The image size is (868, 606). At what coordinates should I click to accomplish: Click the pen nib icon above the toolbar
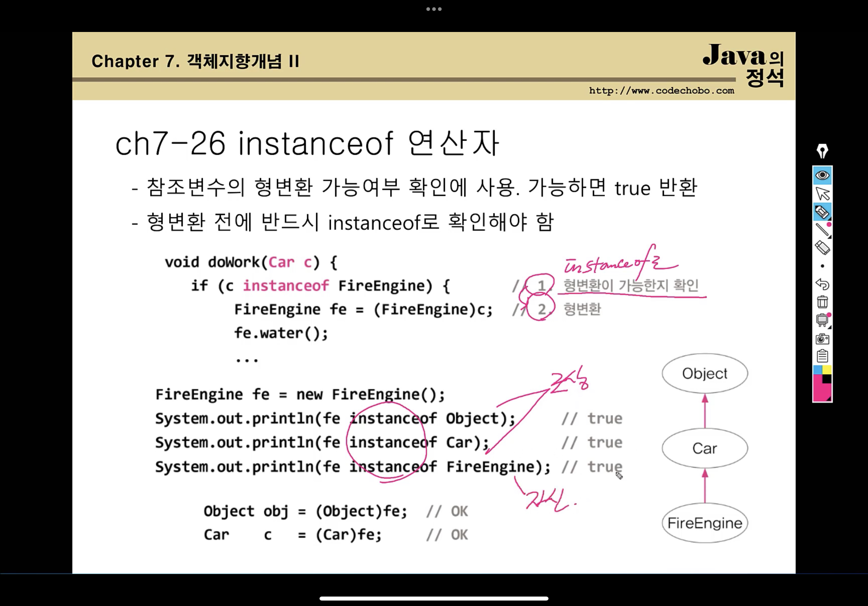822,151
